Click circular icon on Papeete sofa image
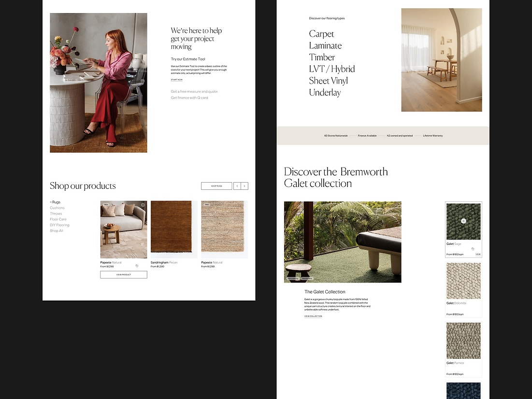The width and height of the screenshot is (532, 399). [x=143, y=205]
